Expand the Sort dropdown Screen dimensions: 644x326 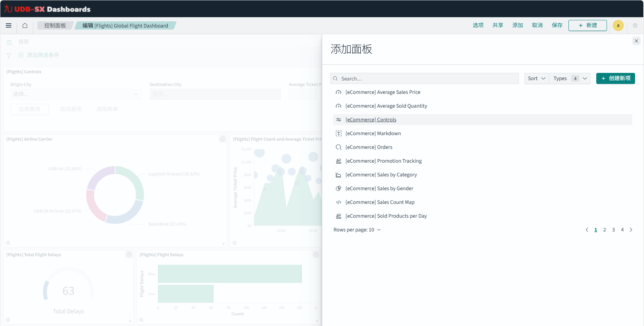(536, 78)
